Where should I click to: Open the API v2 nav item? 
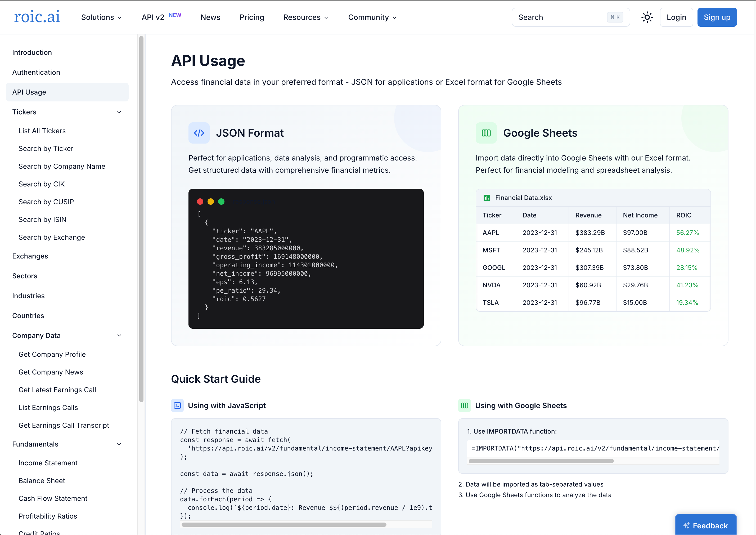(153, 17)
